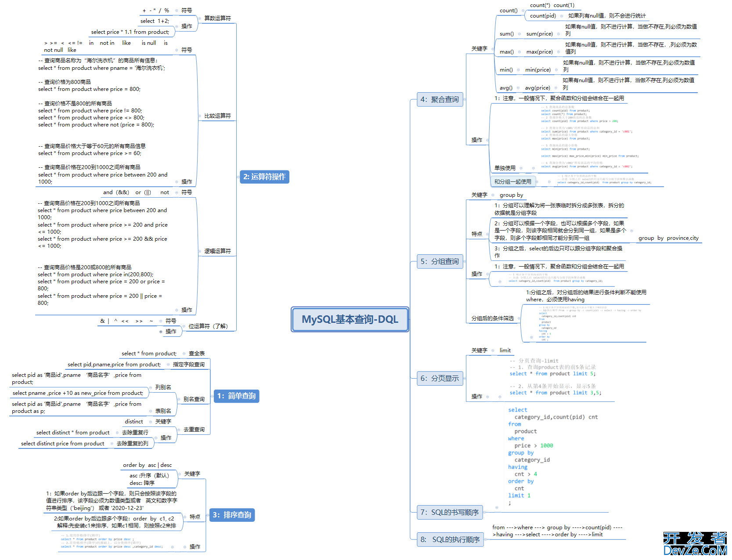This screenshot has width=732, height=560.
Task: Select the 2: 运算符操作 branch node
Action: click(x=264, y=177)
